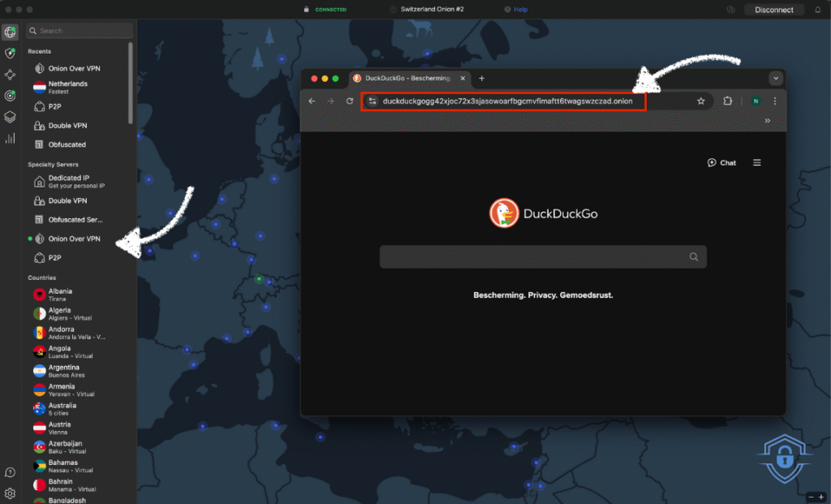Open DuckDuckGo Chat
Screen dimensions: 831x504
[721, 162]
